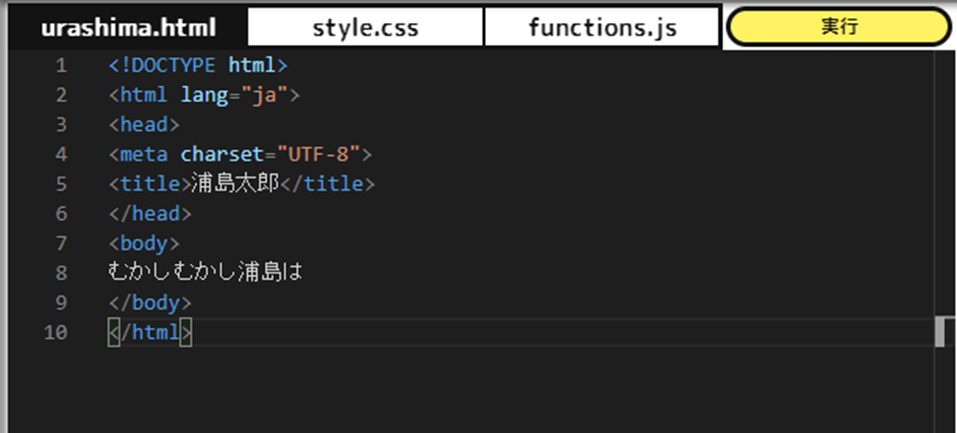Image resolution: width=957 pixels, height=433 pixels.
Task: Open the functions.js tab
Action: pyautogui.click(x=602, y=27)
